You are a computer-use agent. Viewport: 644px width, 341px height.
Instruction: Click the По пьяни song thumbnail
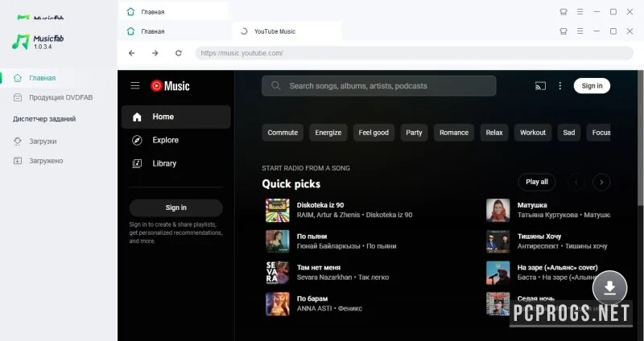tap(278, 241)
